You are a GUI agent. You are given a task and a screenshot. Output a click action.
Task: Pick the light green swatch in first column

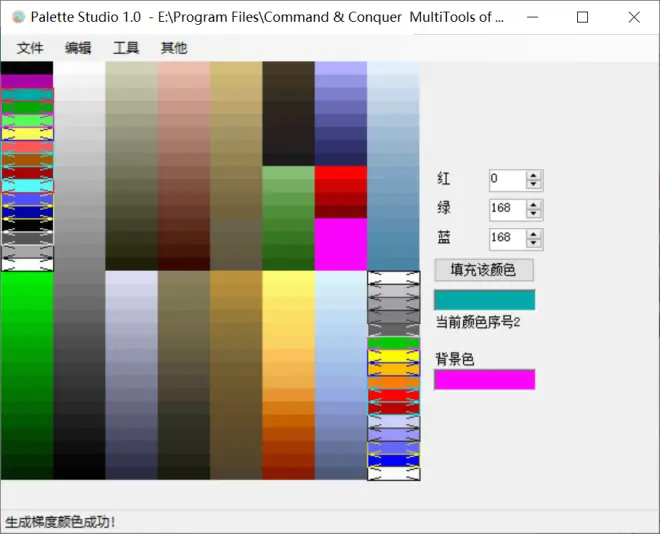click(x=27, y=120)
